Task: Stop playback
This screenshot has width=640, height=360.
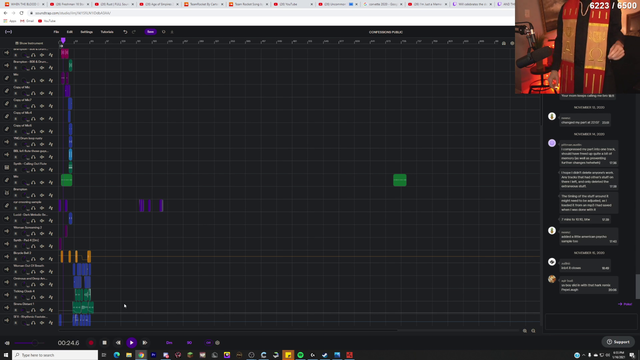Action: 104,343
